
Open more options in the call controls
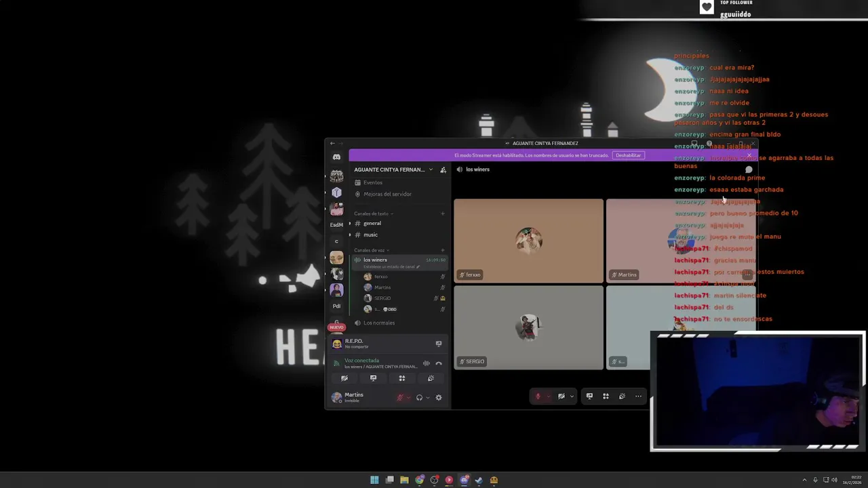(x=638, y=396)
